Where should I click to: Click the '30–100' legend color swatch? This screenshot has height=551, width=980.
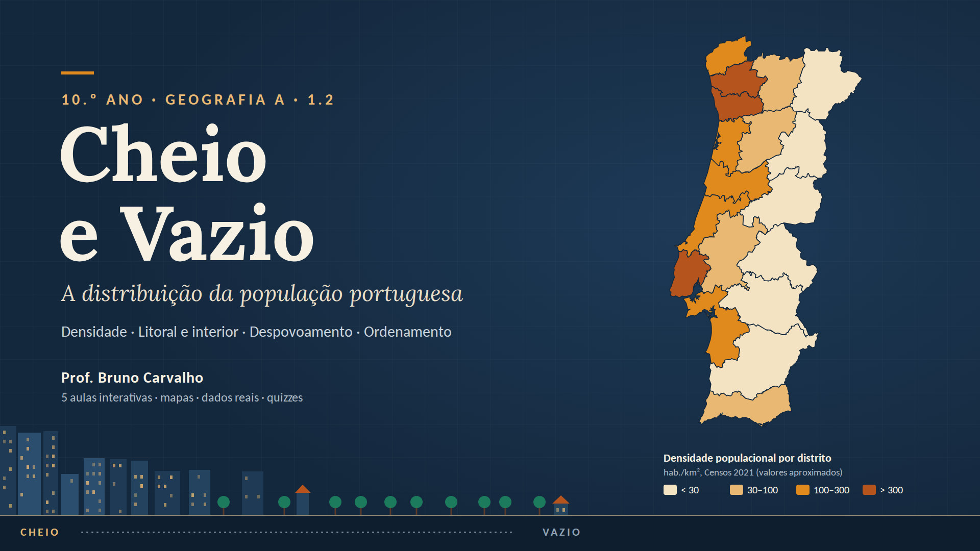click(x=736, y=490)
